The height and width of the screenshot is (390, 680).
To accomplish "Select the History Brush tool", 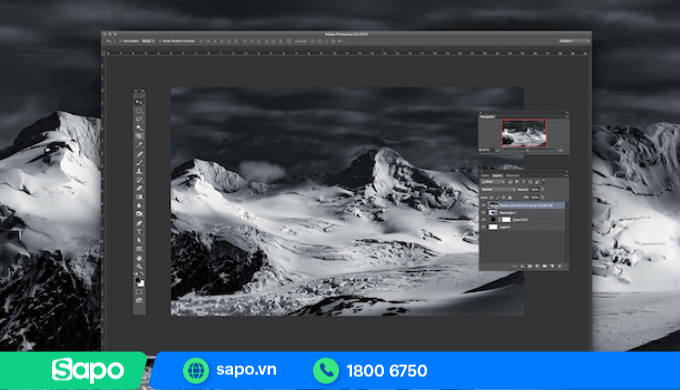I will click(x=139, y=179).
